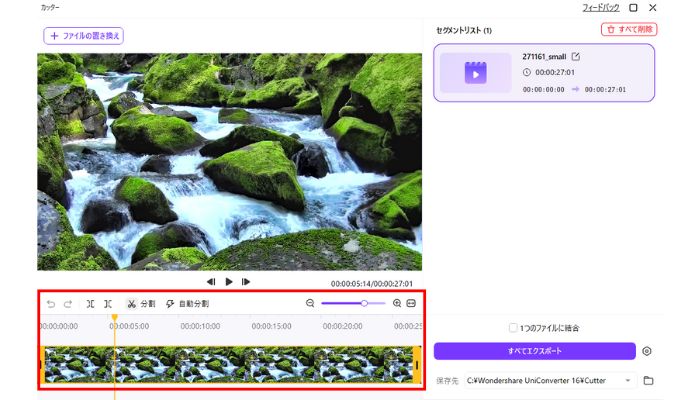Play the video preview
This screenshot has width=700, height=400.
[229, 282]
